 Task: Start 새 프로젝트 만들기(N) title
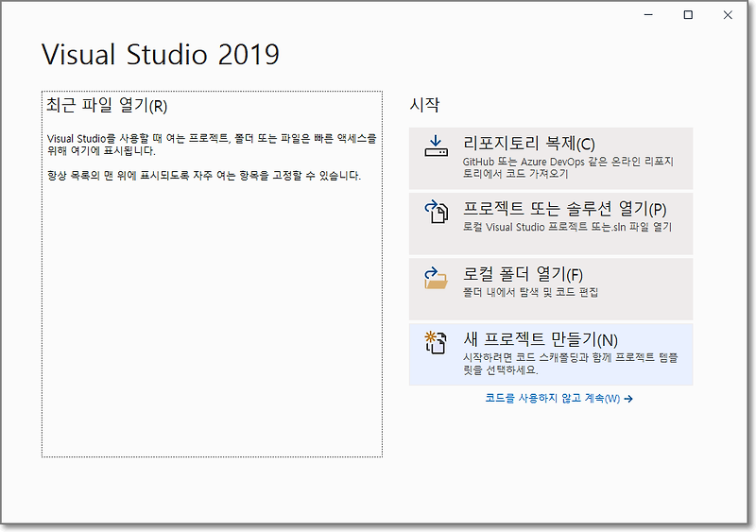coord(541,339)
